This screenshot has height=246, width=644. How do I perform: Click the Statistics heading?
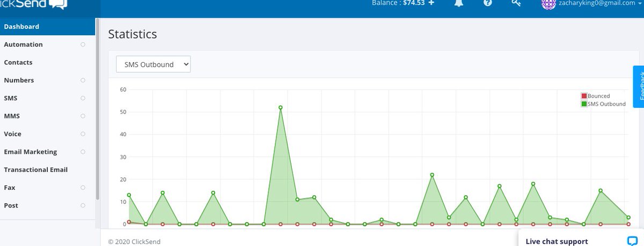click(133, 34)
